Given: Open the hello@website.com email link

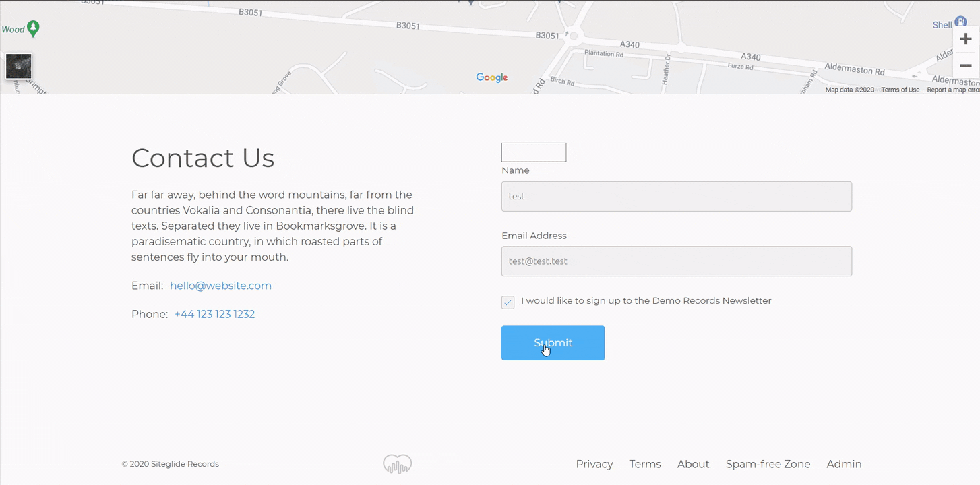Looking at the screenshot, I should click(220, 286).
